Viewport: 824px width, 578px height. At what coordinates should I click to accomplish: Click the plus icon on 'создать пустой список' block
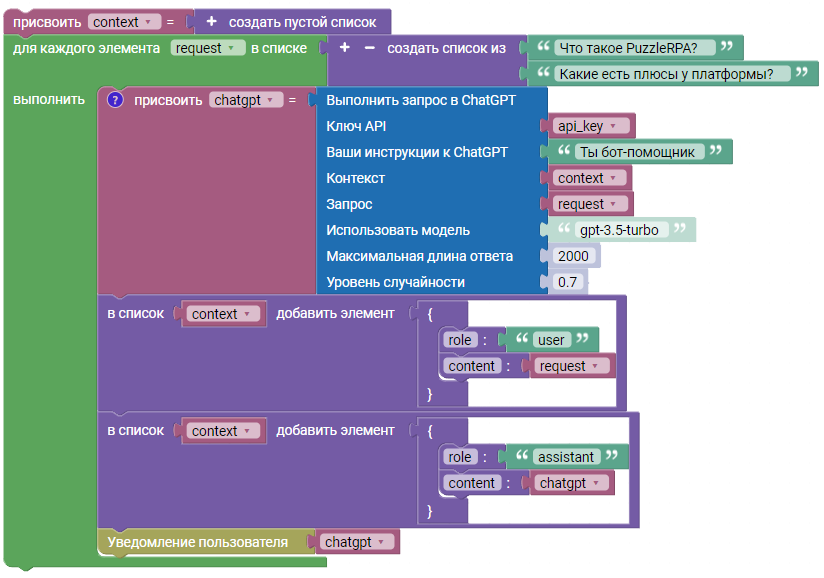[x=211, y=22]
